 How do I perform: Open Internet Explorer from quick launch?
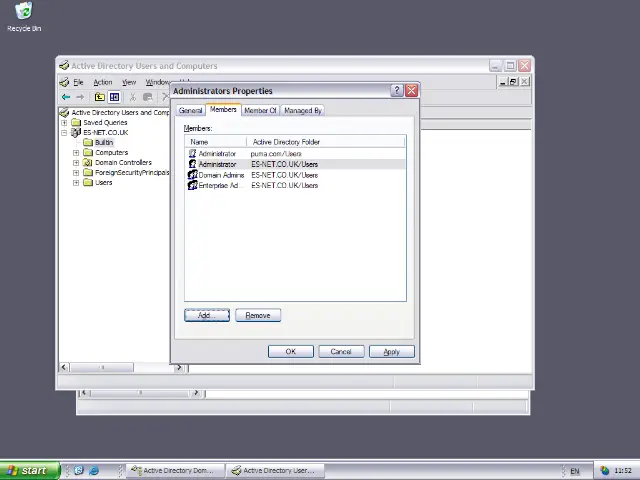[94, 470]
